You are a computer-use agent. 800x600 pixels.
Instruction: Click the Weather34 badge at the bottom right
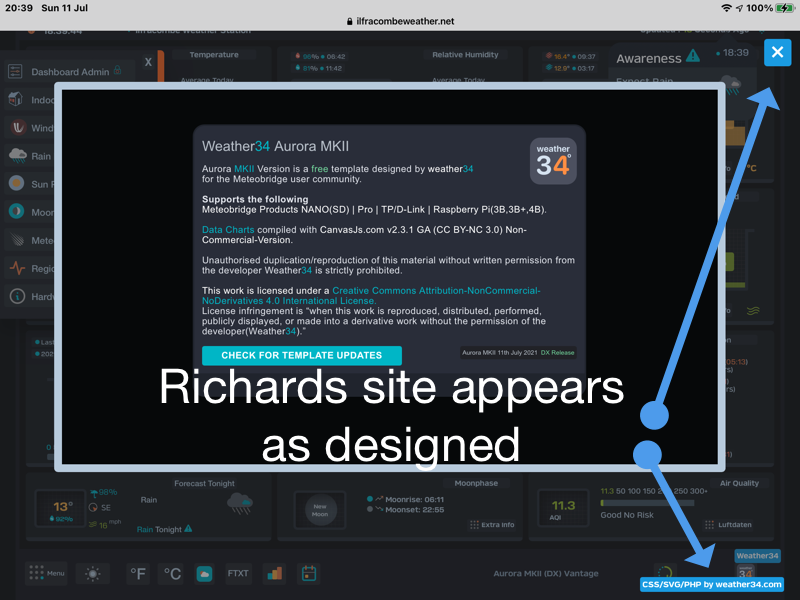click(757, 556)
